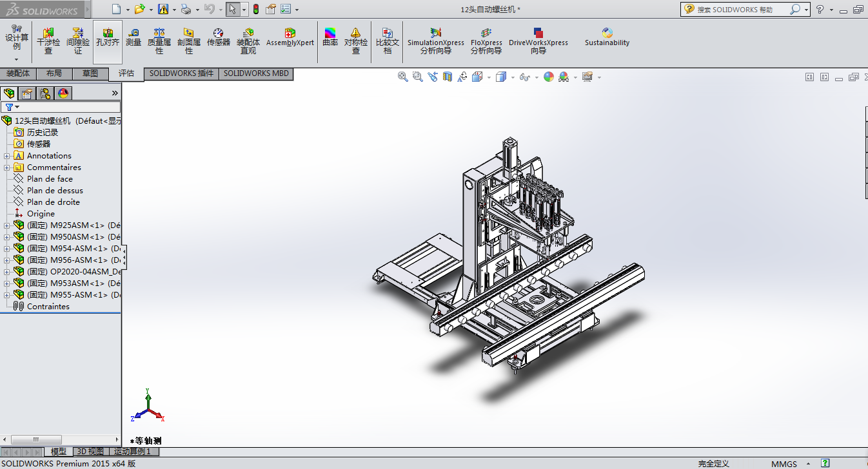Expand the M925ASM<1> component node
The image size is (868, 469).
coord(7,225)
